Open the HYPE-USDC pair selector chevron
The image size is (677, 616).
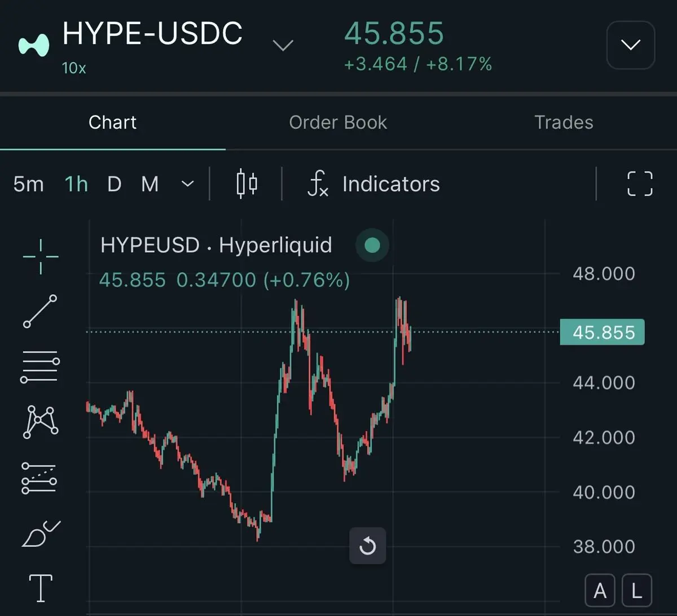point(283,45)
